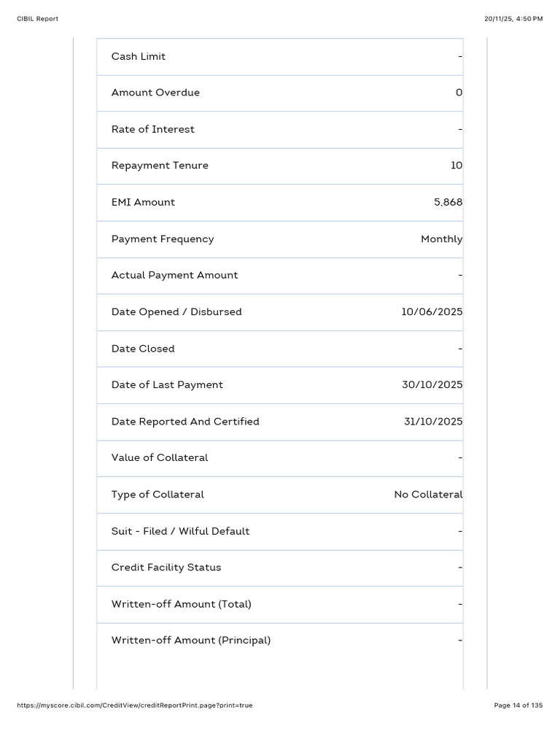Click the Amount Overdue value 0
The image size is (560, 747).
459,93
